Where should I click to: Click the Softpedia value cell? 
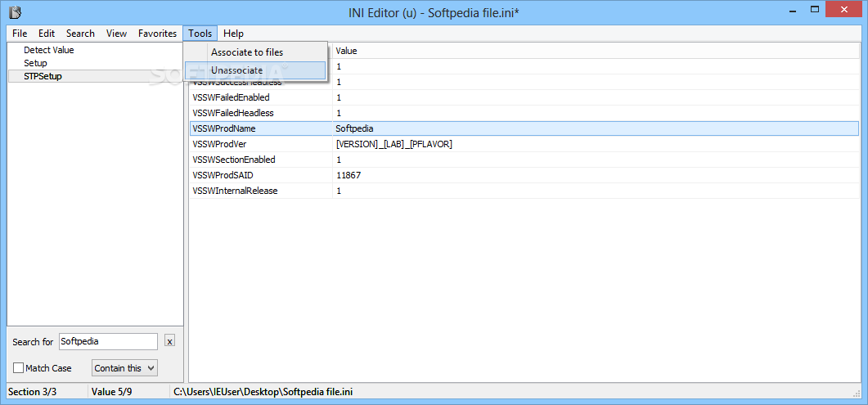coord(595,128)
